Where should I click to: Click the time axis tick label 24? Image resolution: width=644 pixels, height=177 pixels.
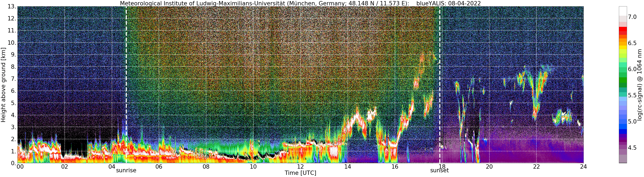[583, 166]
